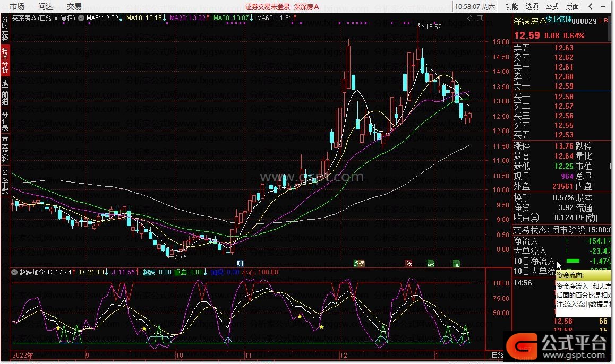Select the 成交明细 side tab

(5, 92)
